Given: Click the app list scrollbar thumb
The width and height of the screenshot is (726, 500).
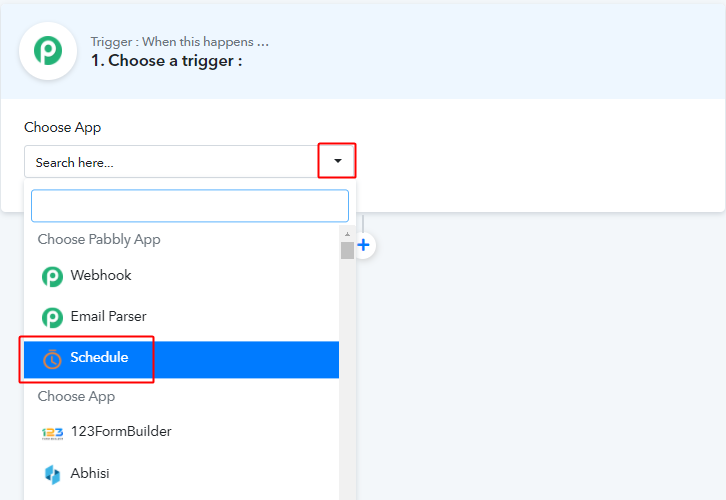Looking at the screenshot, I should pyautogui.click(x=347, y=250).
